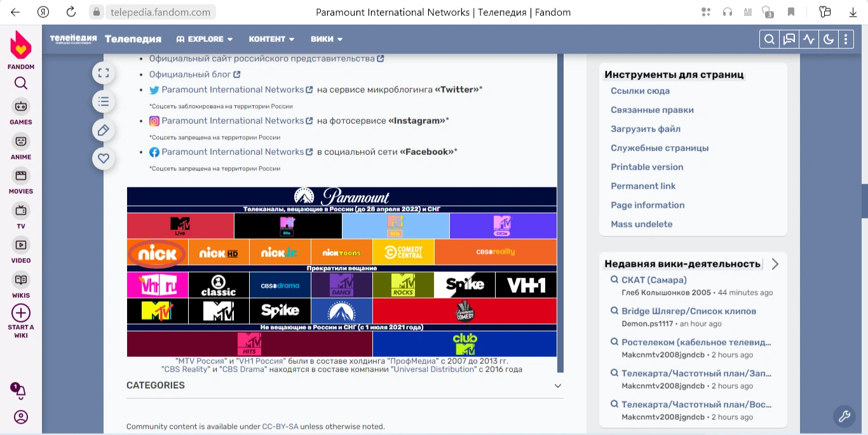
Task: Open the КОНТЕНТ dropdown
Action: point(271,39)
